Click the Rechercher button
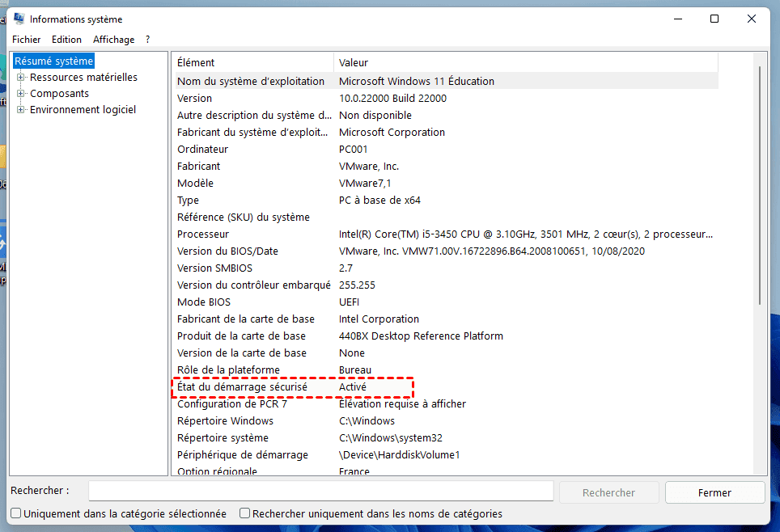780x532 pixels. pyautogui.click(x=609, y=492)
